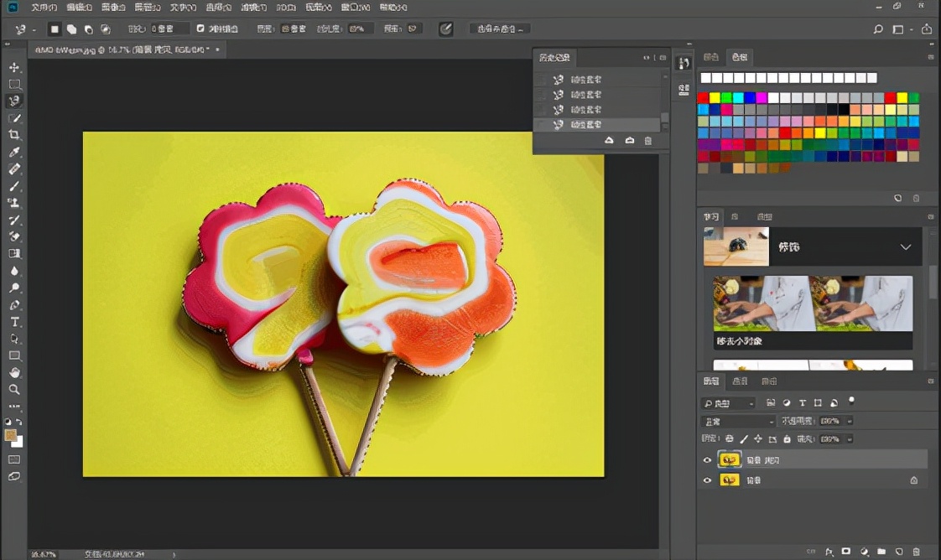Switch to the Color panel tab
This screenshot has height=560, width=941.
tap(711, 57)
